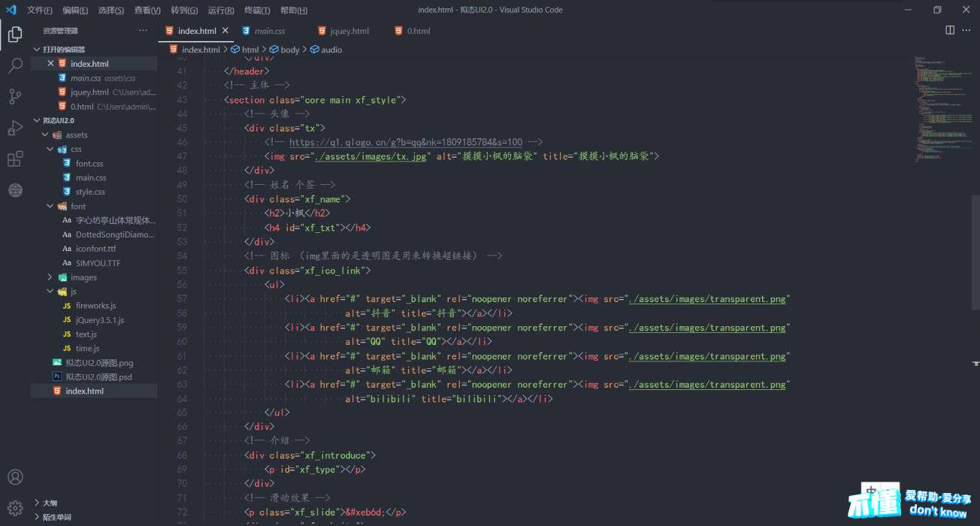
Task: Open fireworks.js in the file tree
Action: (95, 306)
